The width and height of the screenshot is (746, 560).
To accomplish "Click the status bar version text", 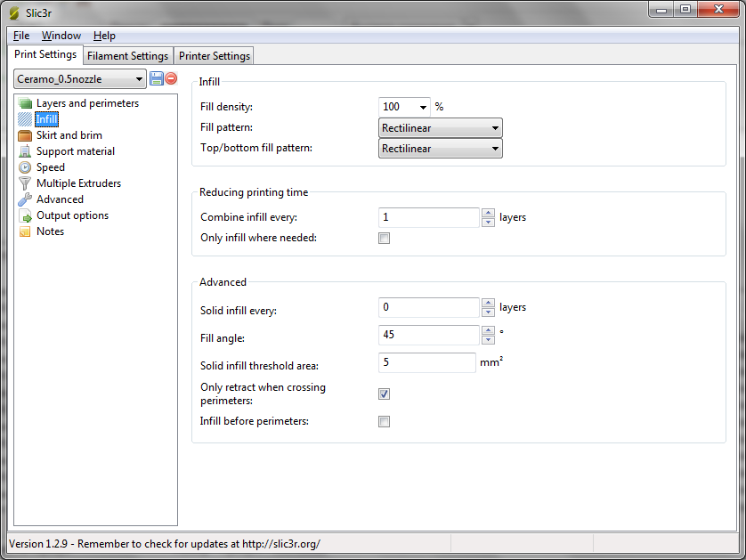I will (165, 544).
